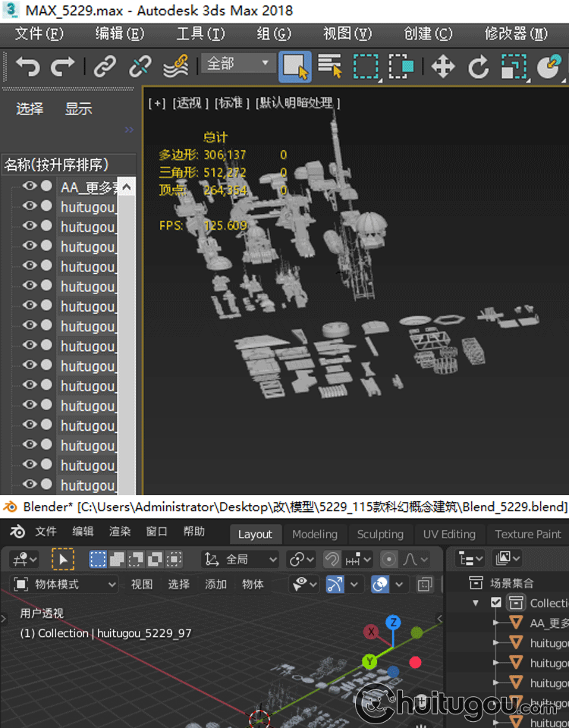Activate the Select and Move tool
This screenshot has width=569, height=728.
click(442, 67)
